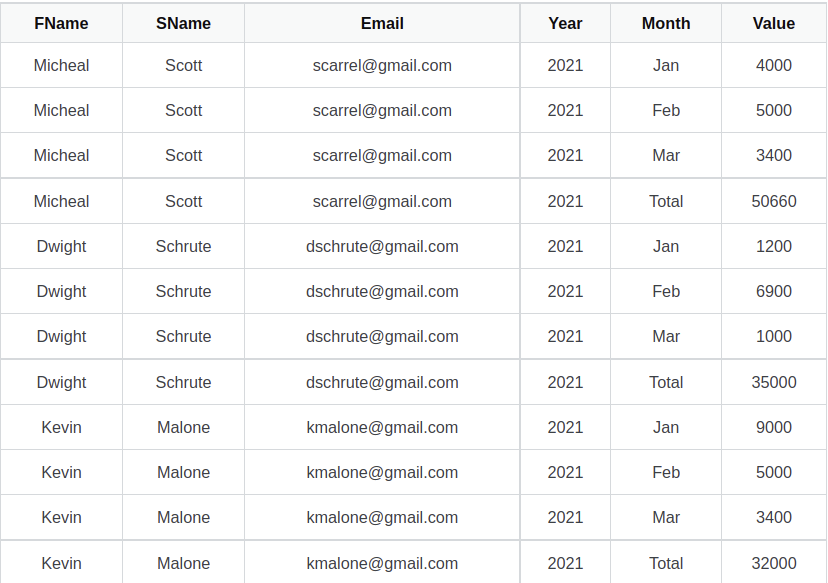
Task: Select Malone in Kevin's Feb row
Action: click(x=183, y=473)
